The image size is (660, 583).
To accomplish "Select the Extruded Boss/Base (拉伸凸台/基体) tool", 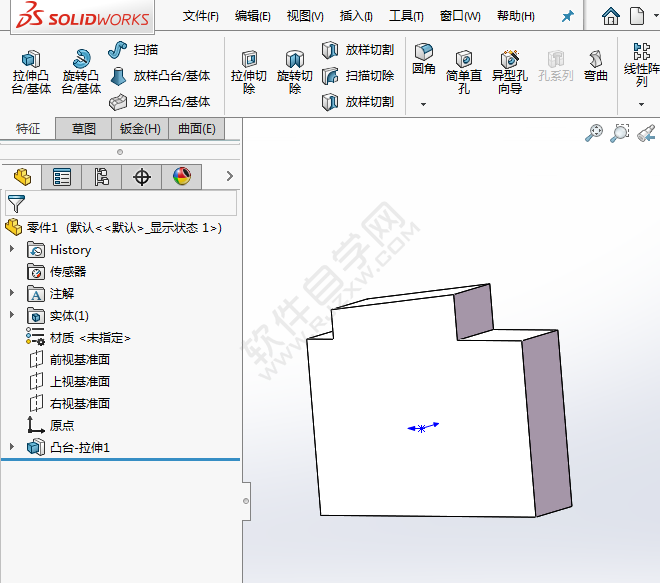I will pos(31,72).
